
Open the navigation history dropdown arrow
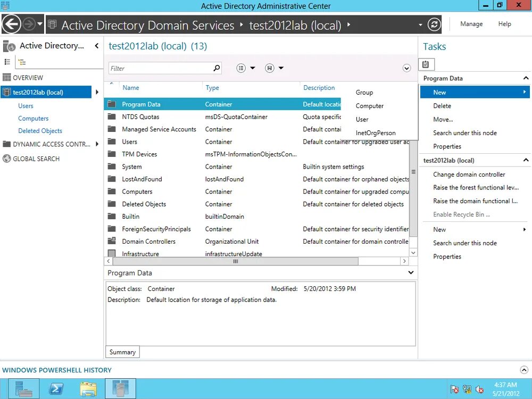pyautogui.click(x=40, y=24)
